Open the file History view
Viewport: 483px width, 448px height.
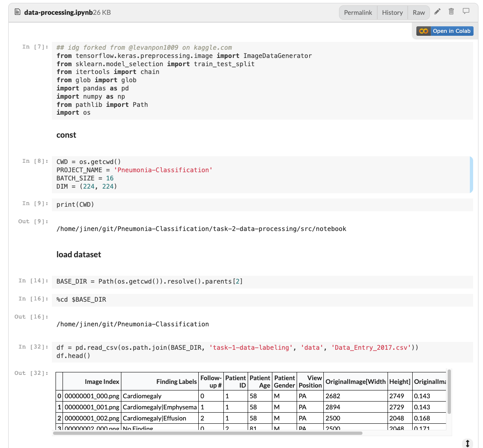[x=392, y=12]
